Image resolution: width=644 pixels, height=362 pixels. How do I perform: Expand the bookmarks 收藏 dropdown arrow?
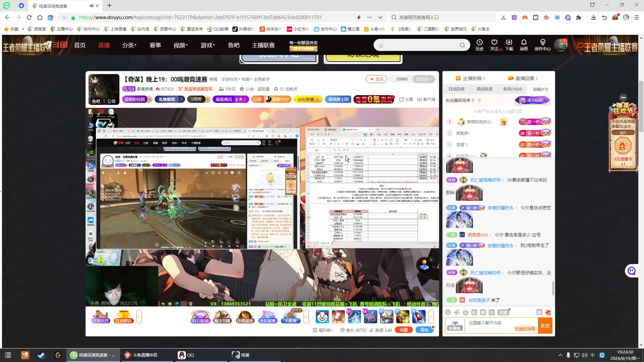[x=23, y=29]
